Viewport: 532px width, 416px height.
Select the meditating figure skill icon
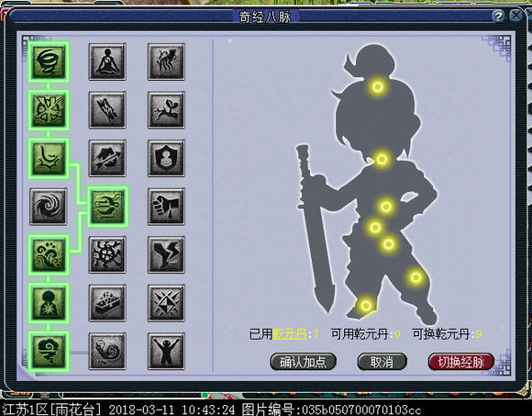tap(107, 62)
